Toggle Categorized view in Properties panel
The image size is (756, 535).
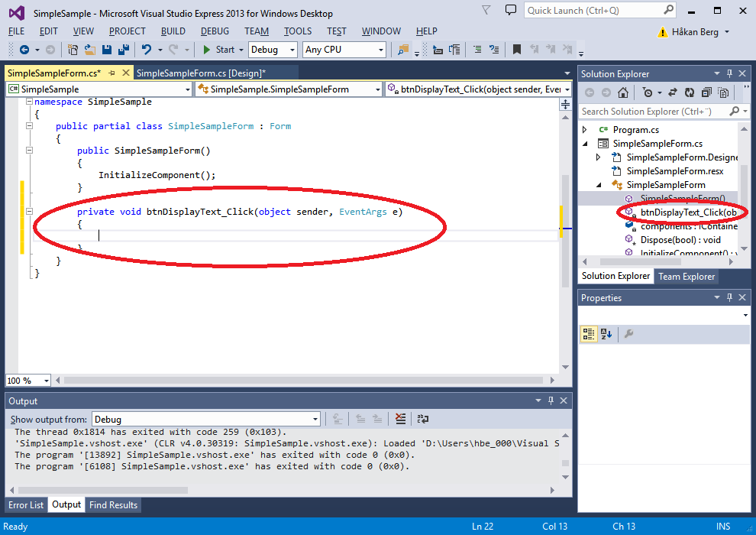pyautogui.click(x=589, y=334)
